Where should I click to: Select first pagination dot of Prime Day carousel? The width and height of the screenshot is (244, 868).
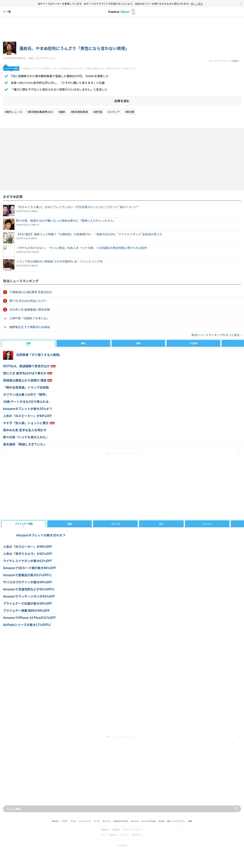point(107,737)
